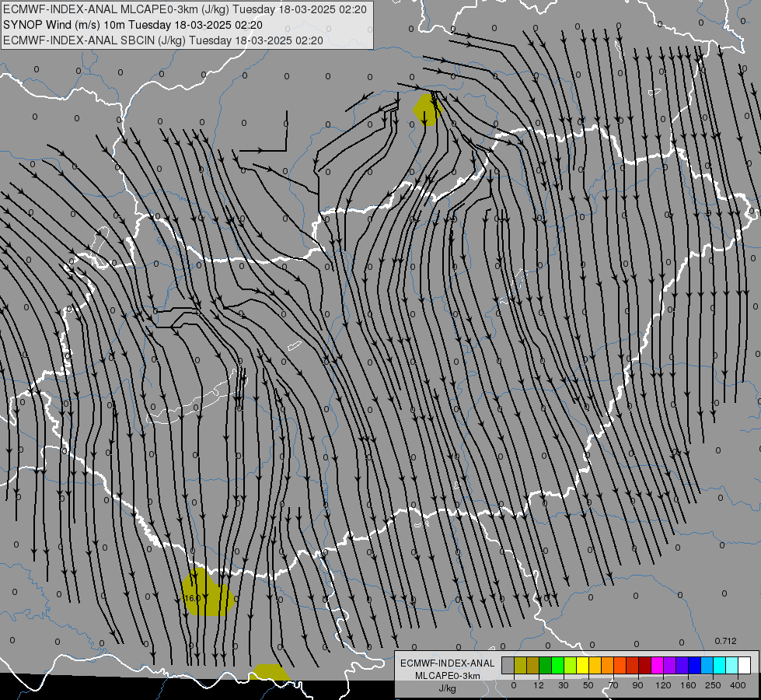Image resolution: width=761 pixels, height=700 pixels.
Task: Click the cyan legend color swatch
Action: click(721, 665)
